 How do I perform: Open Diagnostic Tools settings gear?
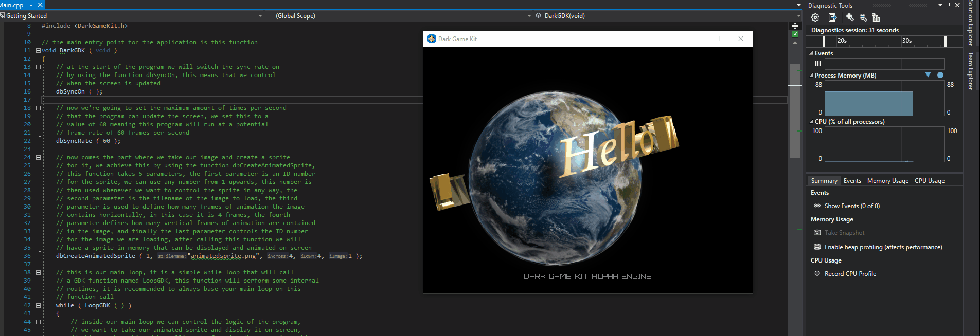click(x=815, y=17)
